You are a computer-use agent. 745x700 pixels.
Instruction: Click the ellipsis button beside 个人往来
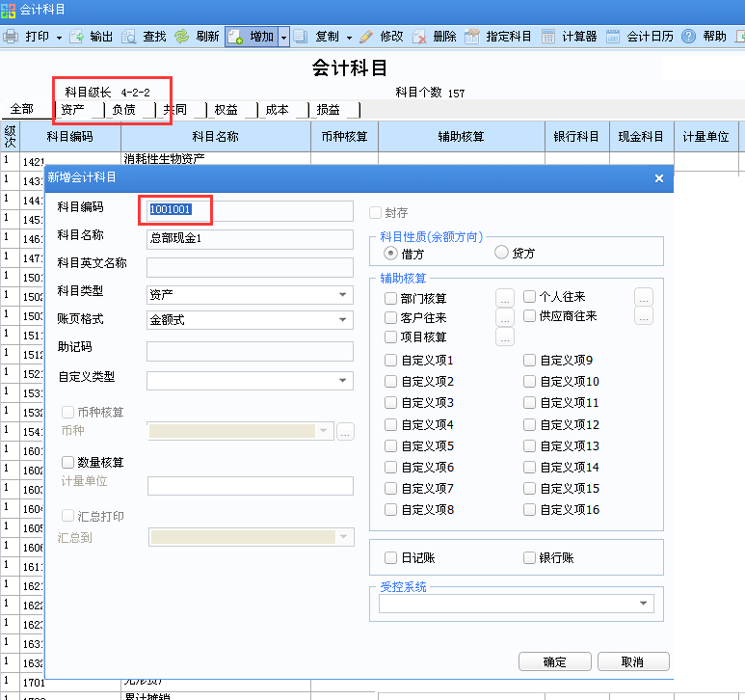coord(644,297)
